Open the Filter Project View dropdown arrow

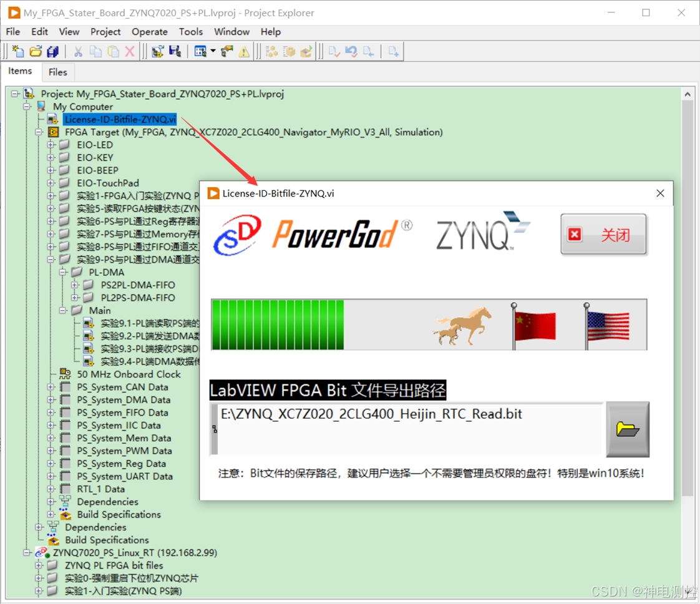pyautogui.click(x=213, y=51)
